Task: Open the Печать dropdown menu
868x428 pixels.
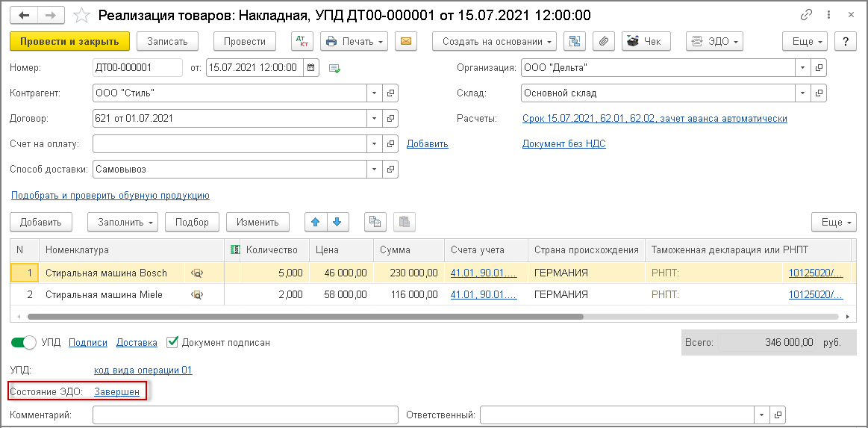Action: point(355,42)
